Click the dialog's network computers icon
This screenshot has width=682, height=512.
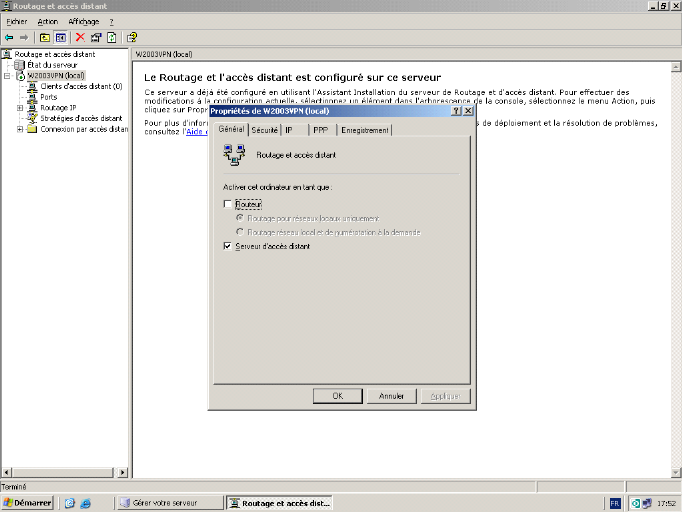tap(234, 155)
